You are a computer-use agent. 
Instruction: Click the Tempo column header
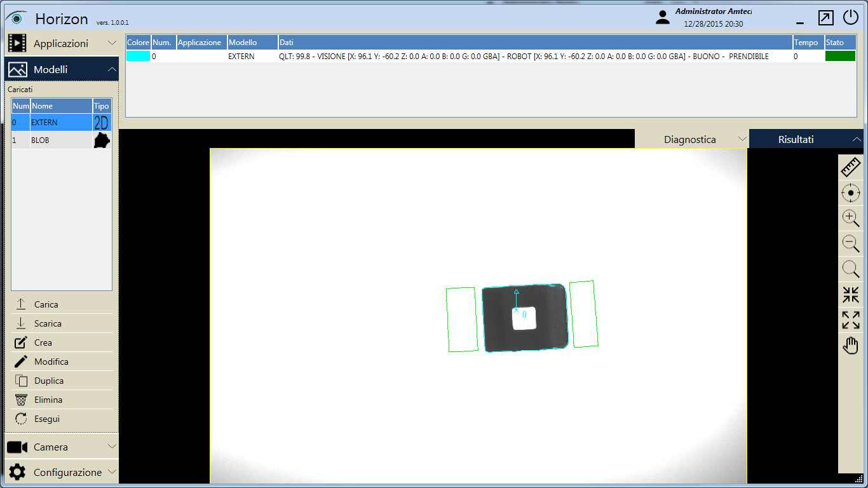coord(808,43)
